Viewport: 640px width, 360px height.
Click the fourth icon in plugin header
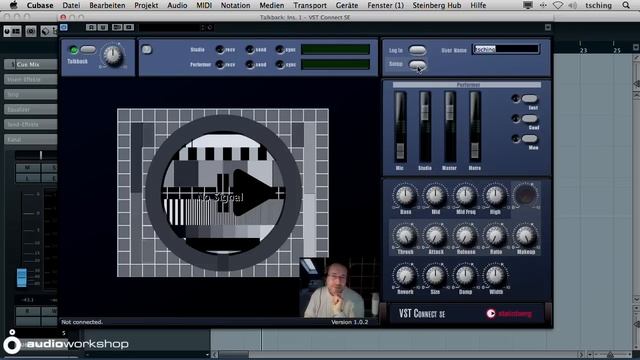pyautogui.click(x=129, y=27)
